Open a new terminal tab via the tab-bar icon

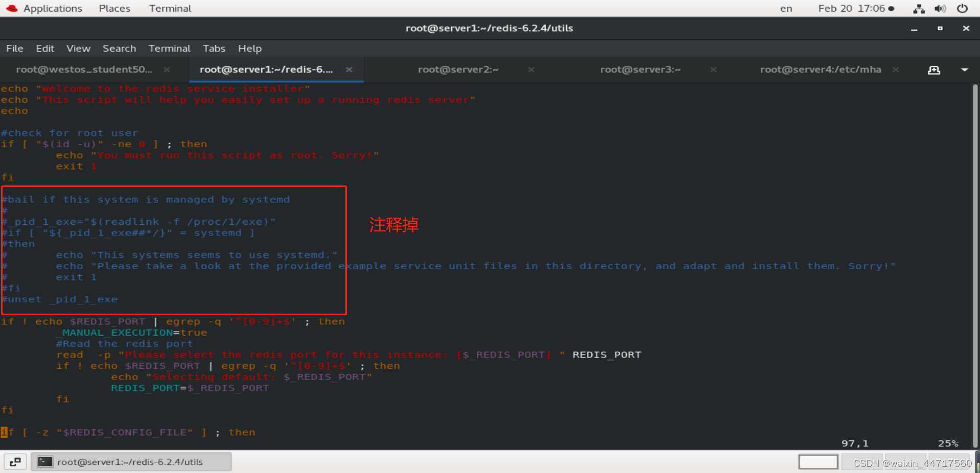point(934,70)
